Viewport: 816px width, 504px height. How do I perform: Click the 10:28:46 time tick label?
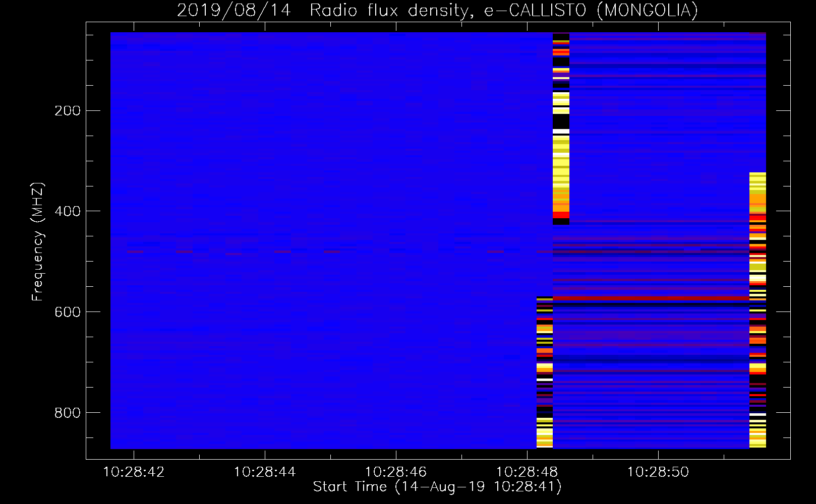click(396, 472)
